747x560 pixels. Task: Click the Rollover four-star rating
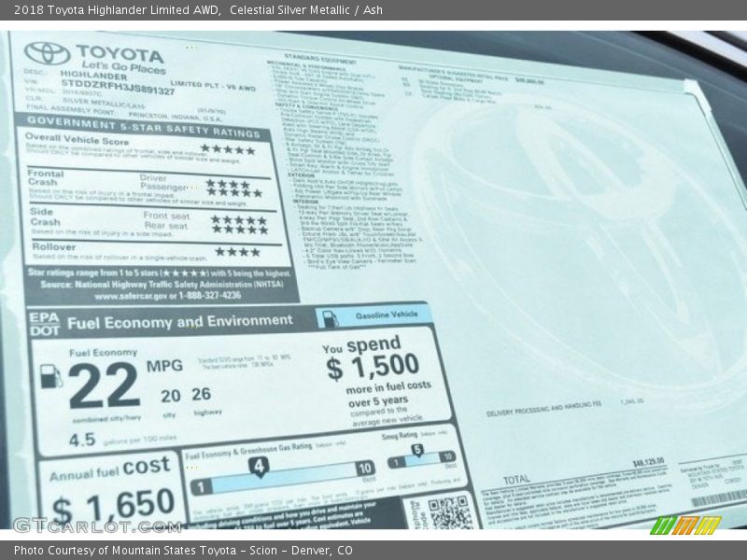click(x=237, y=251)
